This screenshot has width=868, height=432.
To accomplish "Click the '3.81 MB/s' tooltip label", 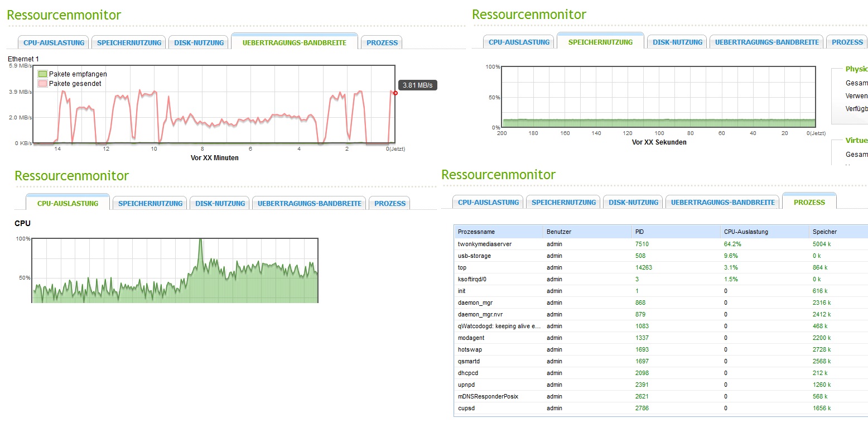I will coord(418,85).
